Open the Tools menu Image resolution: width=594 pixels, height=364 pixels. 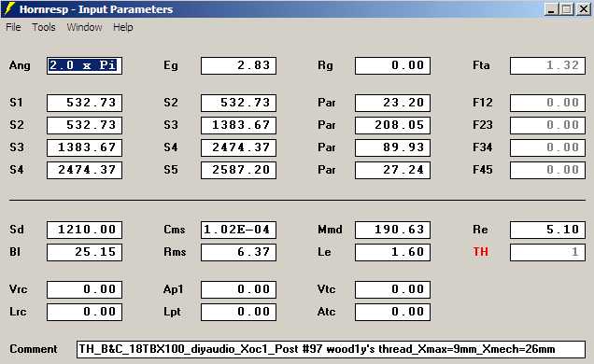coord(44,27)
